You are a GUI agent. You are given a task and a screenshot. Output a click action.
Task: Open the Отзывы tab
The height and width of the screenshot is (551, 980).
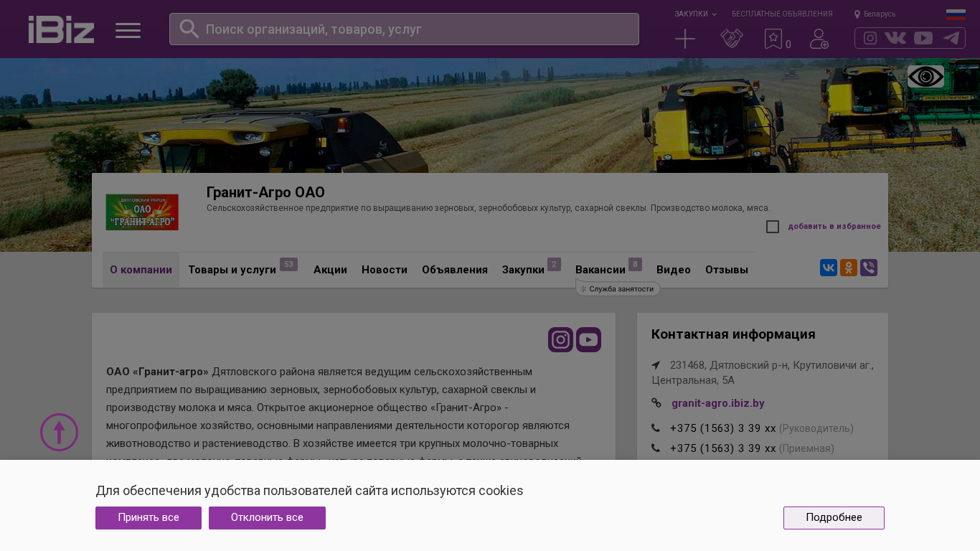tap(727, 270)
